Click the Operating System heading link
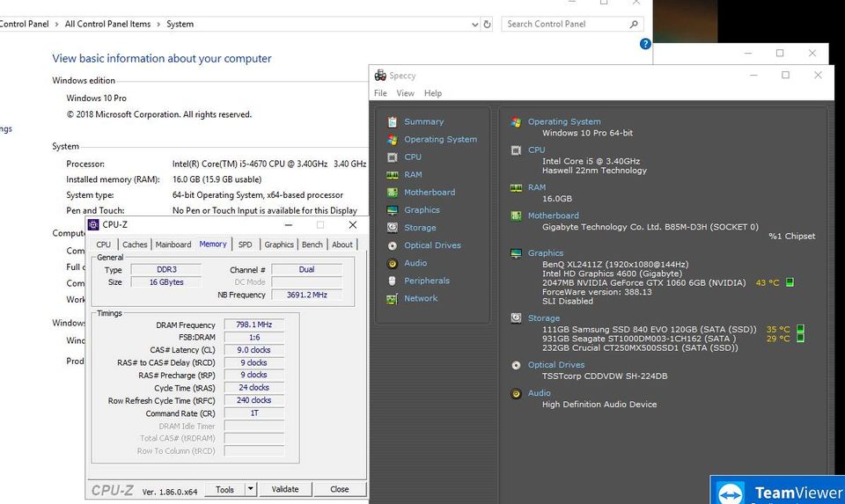 [x=563, y=121]
